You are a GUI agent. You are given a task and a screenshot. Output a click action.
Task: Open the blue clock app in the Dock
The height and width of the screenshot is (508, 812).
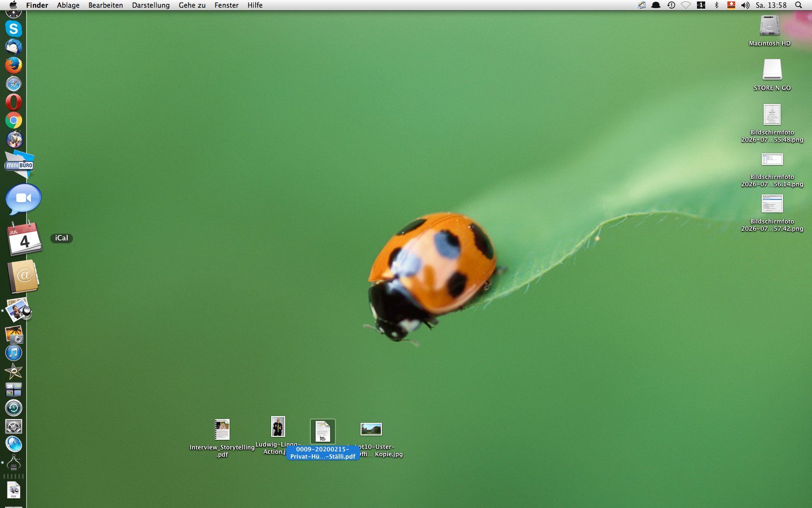(x=14, y=444)
